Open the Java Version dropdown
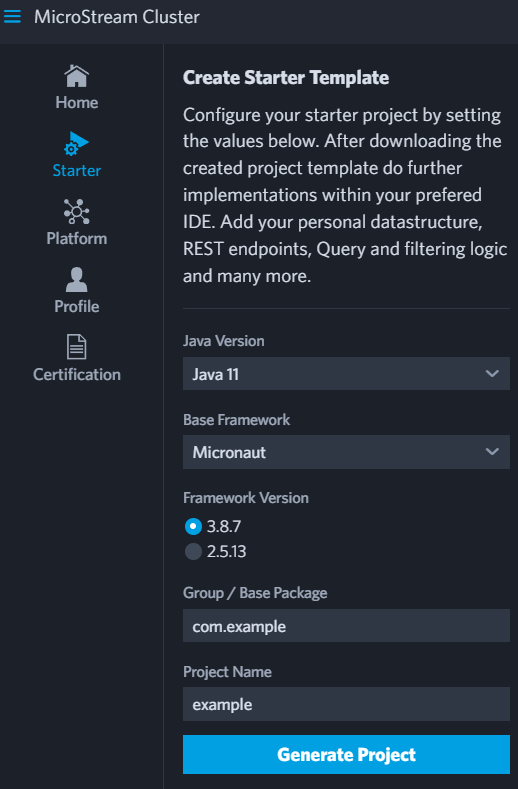Screen dimensions: 518x789 pyautogui.click(x=346, y=374)
